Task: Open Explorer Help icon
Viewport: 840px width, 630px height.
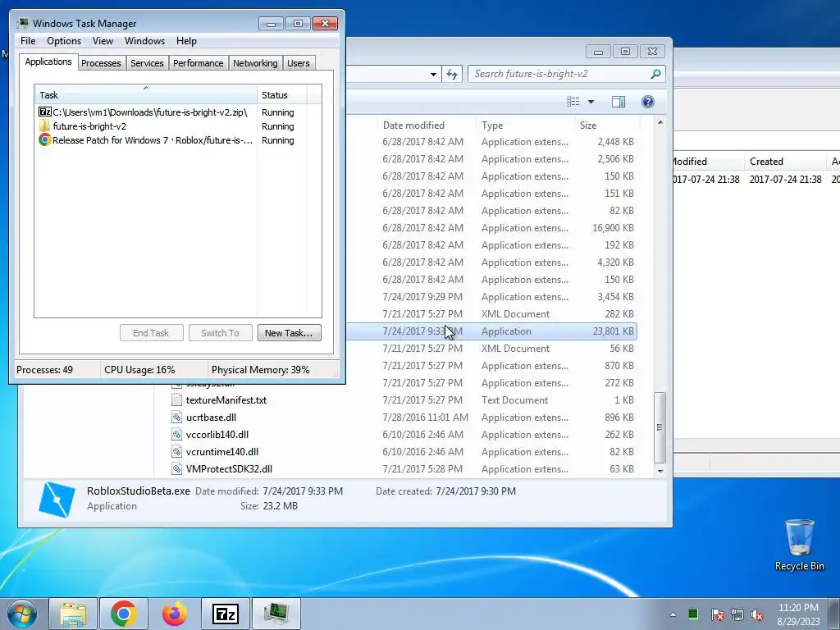Action: [x=648, y=101]
